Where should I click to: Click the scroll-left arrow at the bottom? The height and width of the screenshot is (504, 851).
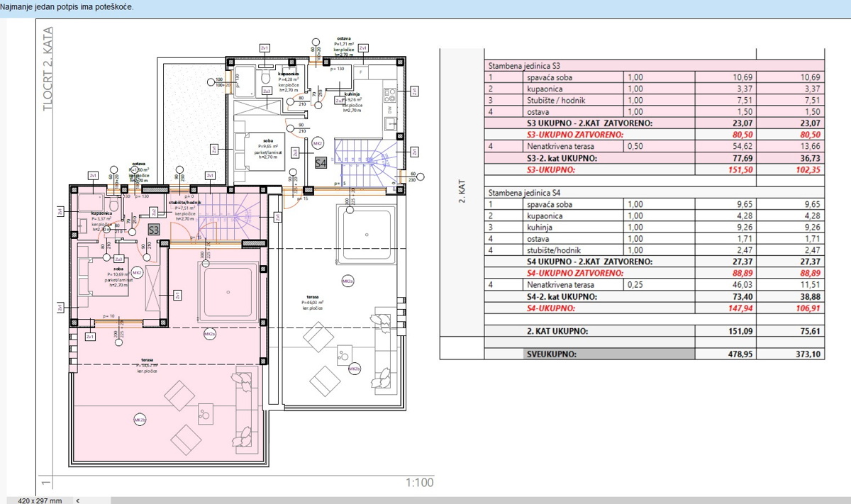(77, 500)
